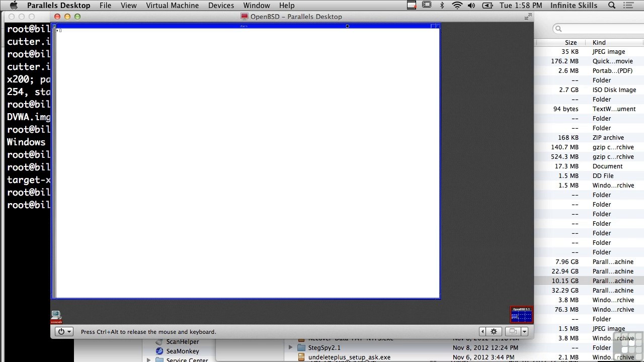Open the View menu
The width and height of the screenshot is (644, 362).
129,6
